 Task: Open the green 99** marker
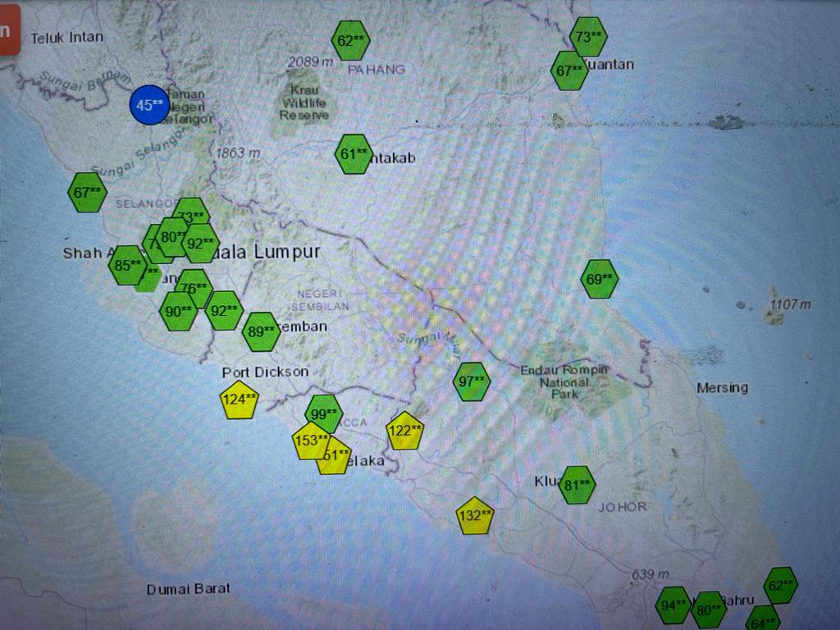point(323,413)
